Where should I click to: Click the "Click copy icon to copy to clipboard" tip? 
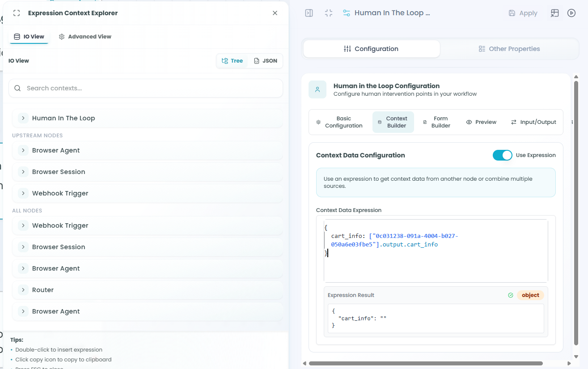click(x=63, y=360)
